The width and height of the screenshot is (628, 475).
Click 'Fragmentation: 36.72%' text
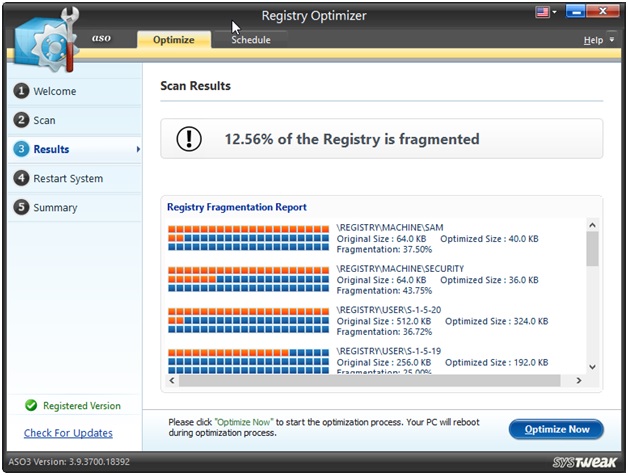[384, 332]
